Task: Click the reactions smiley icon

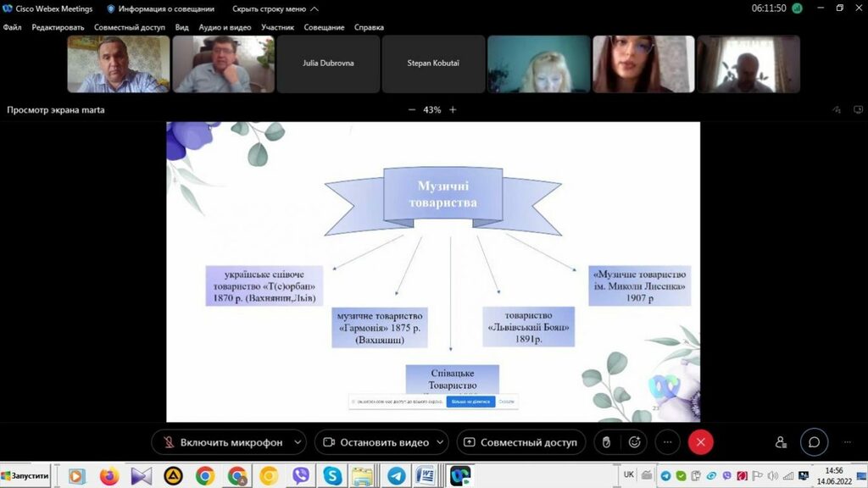Action: tap(634, 442)
